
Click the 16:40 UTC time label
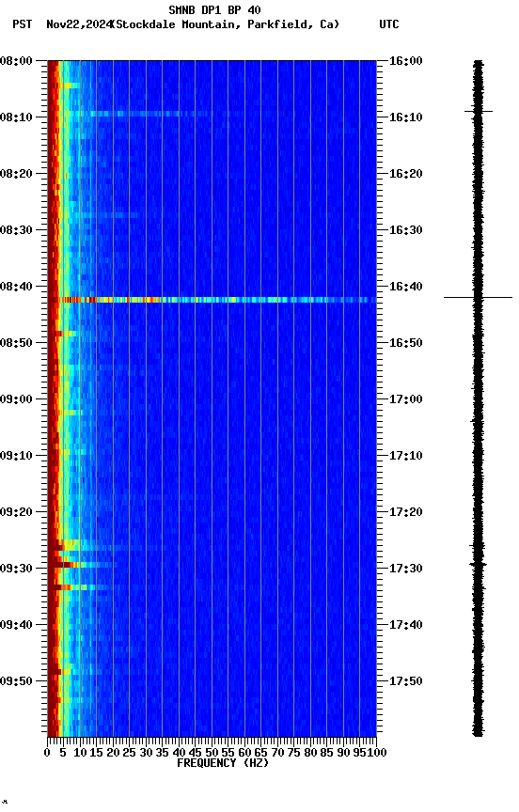coord(405,287)
